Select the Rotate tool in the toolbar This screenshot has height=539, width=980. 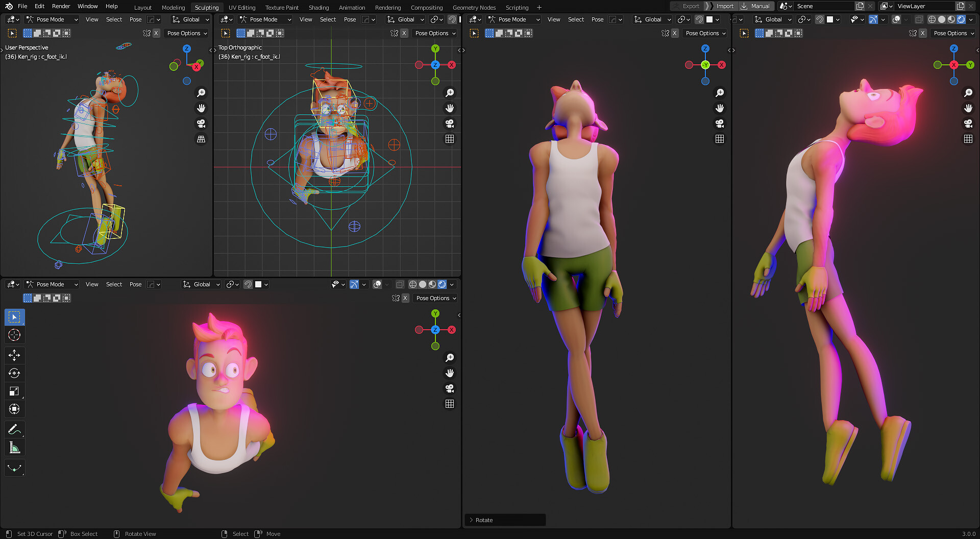click(x=14, y=373)
